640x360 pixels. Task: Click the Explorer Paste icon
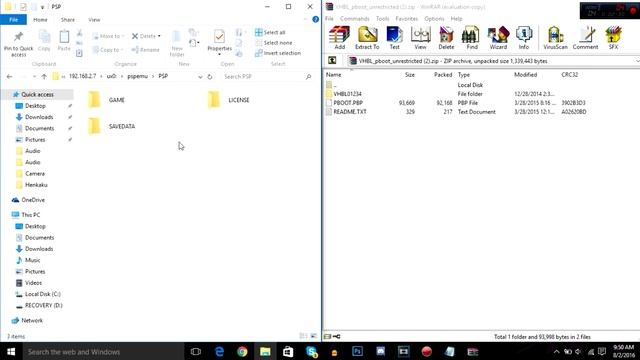click(64, 41)
